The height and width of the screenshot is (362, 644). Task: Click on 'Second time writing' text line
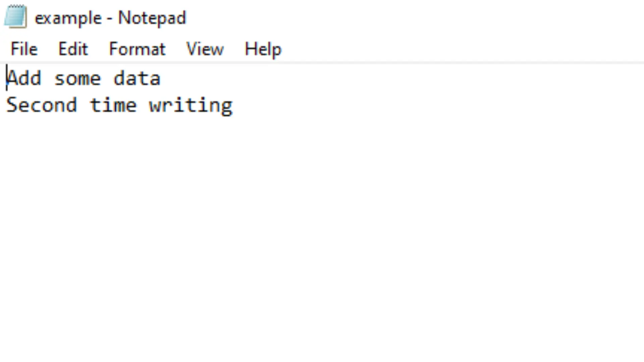coord(119,104)
